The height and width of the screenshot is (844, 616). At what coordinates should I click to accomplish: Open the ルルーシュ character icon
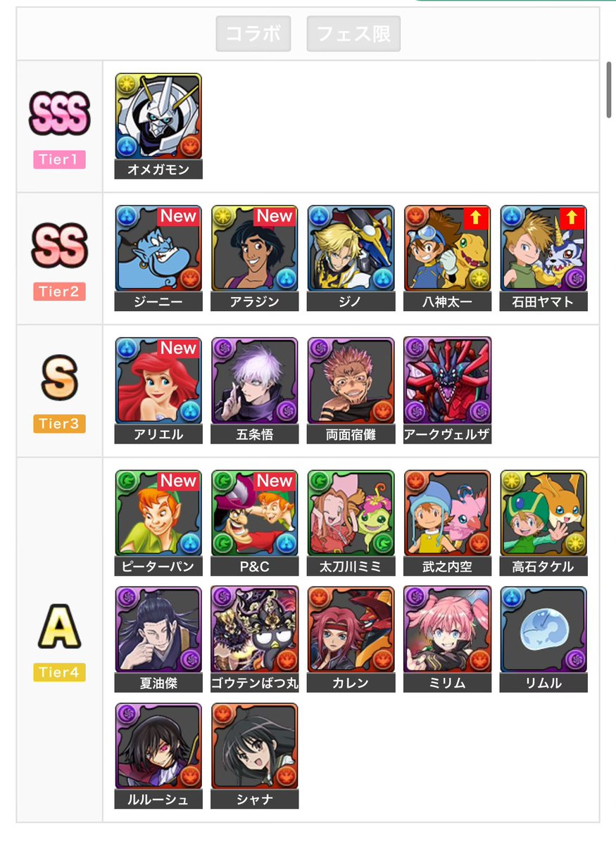tap(158, 746)
